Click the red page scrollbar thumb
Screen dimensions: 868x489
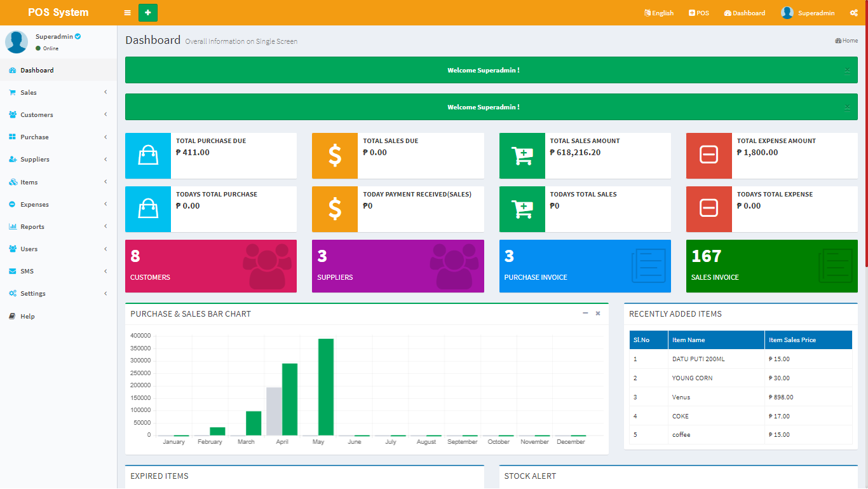pyautogui.click(x=866, y=134)
